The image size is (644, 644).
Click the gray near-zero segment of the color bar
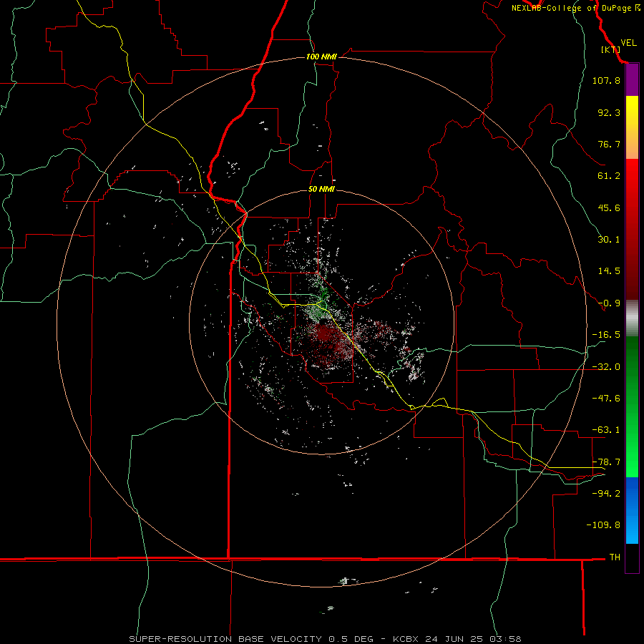pos(632,318)
